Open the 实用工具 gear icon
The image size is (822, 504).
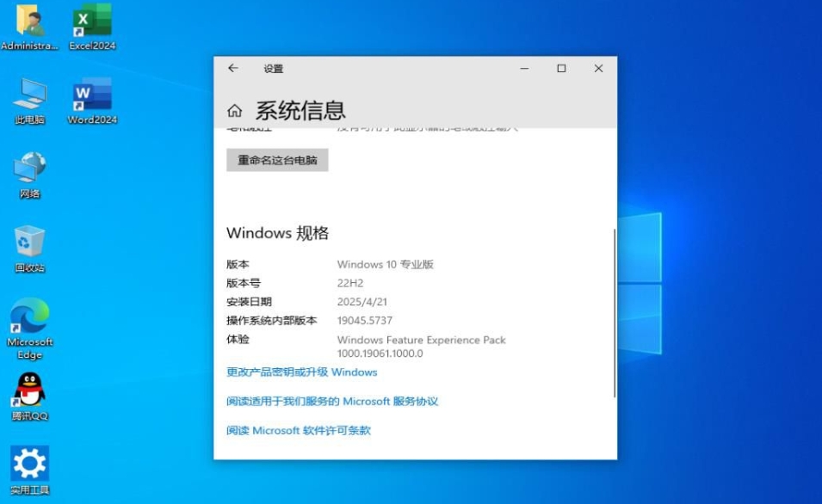(29, 464)
